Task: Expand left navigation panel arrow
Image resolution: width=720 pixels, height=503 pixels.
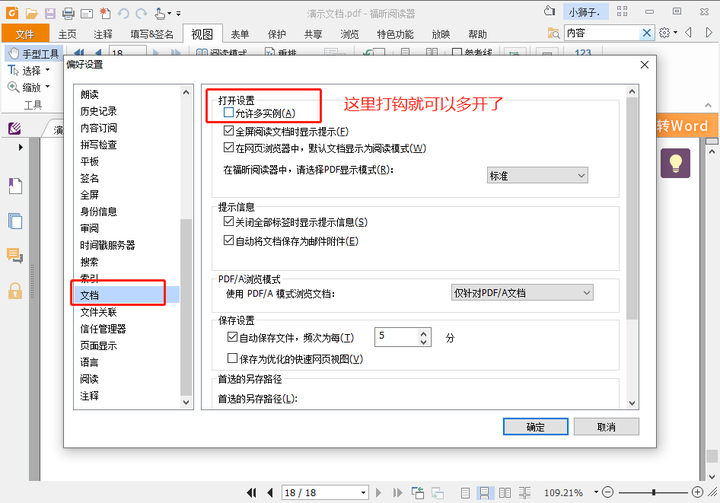Action: (20, 147)
